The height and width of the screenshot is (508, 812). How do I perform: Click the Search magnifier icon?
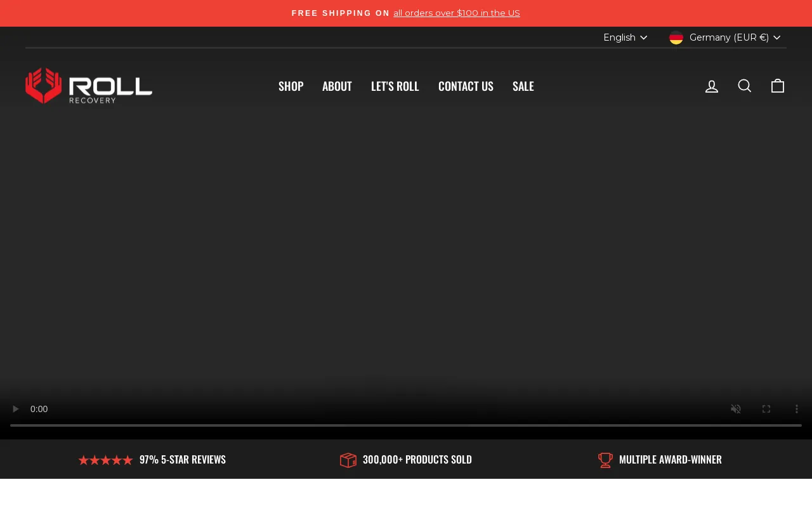click(744, 85)
